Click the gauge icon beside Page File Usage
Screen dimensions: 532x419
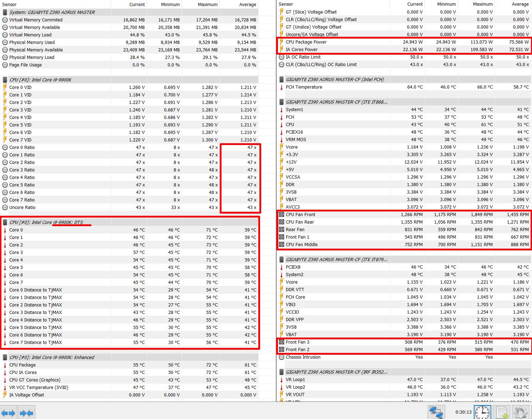pyautogui.click(x=5, y=65)
